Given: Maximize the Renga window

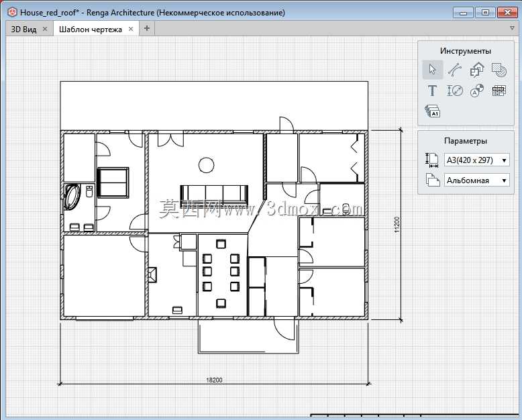Looking at the screenshot, I should [485, 13].
